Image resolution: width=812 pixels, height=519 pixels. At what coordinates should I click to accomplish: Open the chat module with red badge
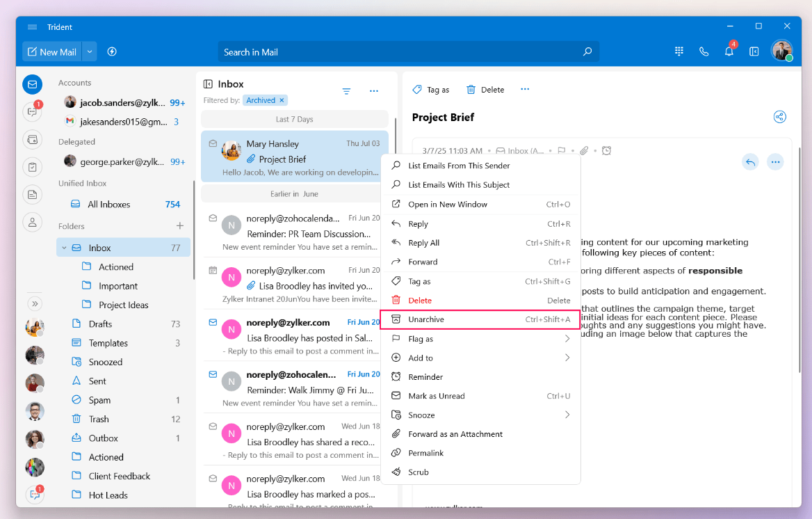tap(32, 111)
